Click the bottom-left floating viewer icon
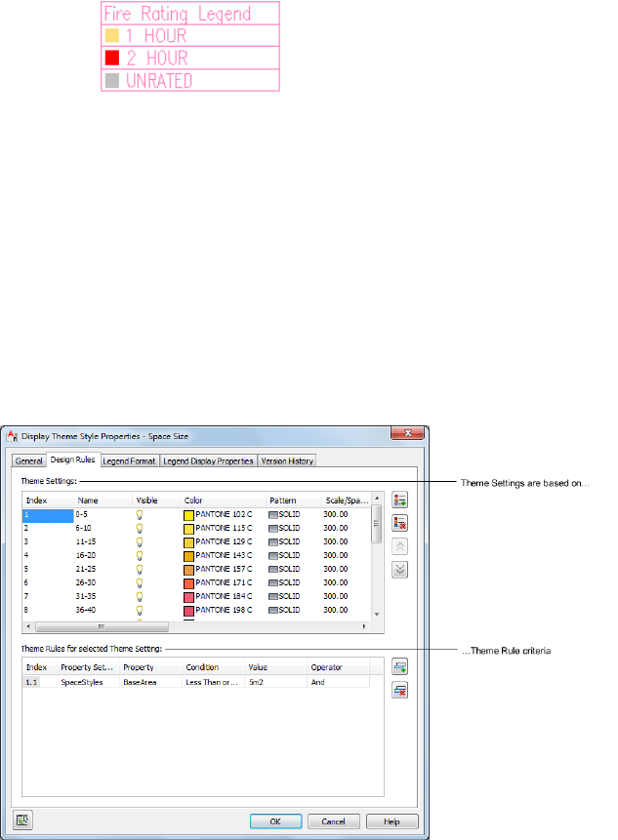618x840 pixels. (x=22, y=820)
